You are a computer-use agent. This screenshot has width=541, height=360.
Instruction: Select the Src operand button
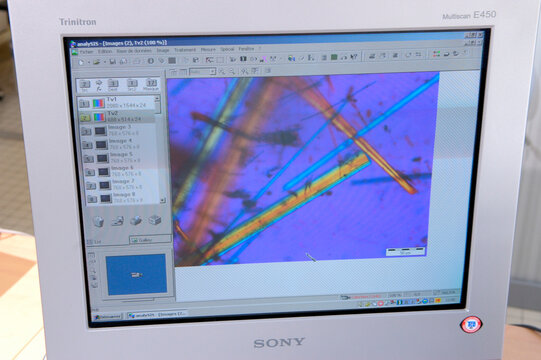click(x=85, y=86)
